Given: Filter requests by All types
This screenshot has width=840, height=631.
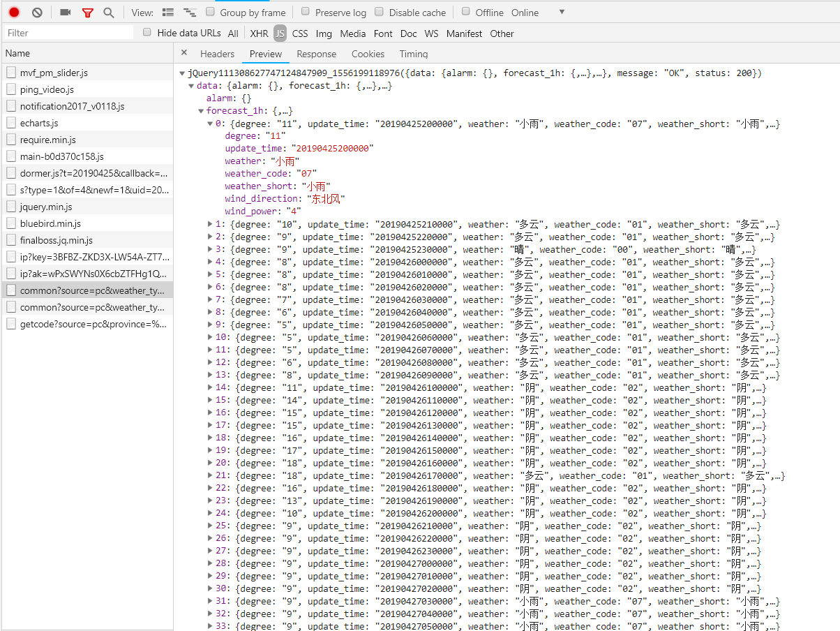Looking at the screenshot, I should pyautogui.click(x=233, y=34).
